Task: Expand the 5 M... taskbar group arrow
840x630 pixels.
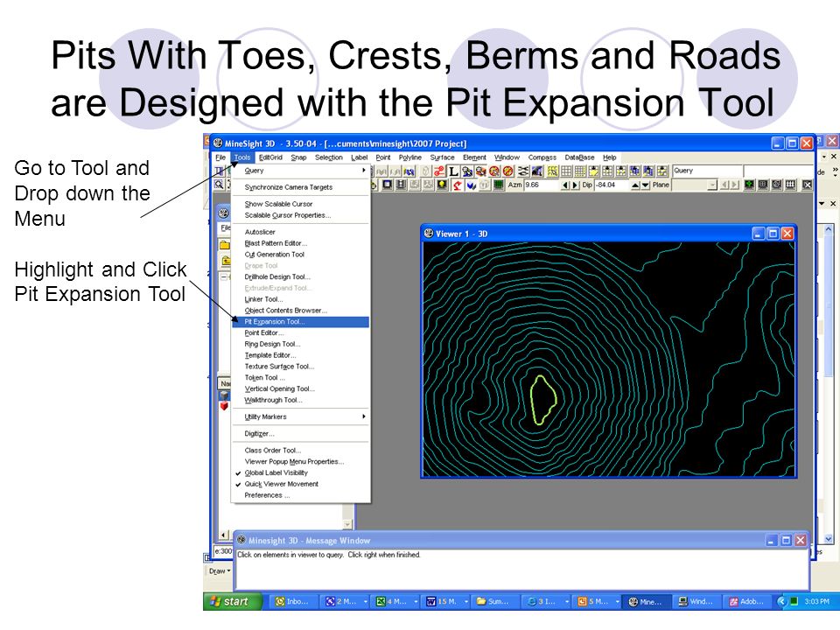Action: (x=617, y=602)
